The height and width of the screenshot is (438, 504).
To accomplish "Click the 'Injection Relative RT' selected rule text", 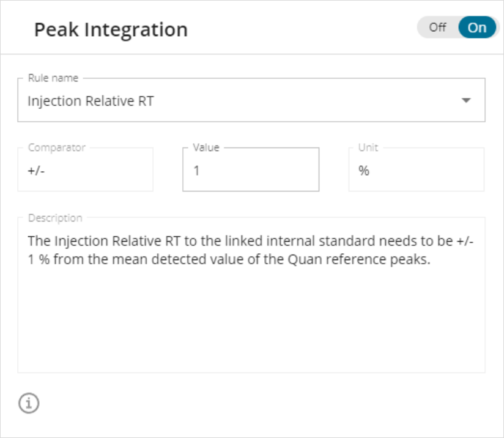I will 91,102.
